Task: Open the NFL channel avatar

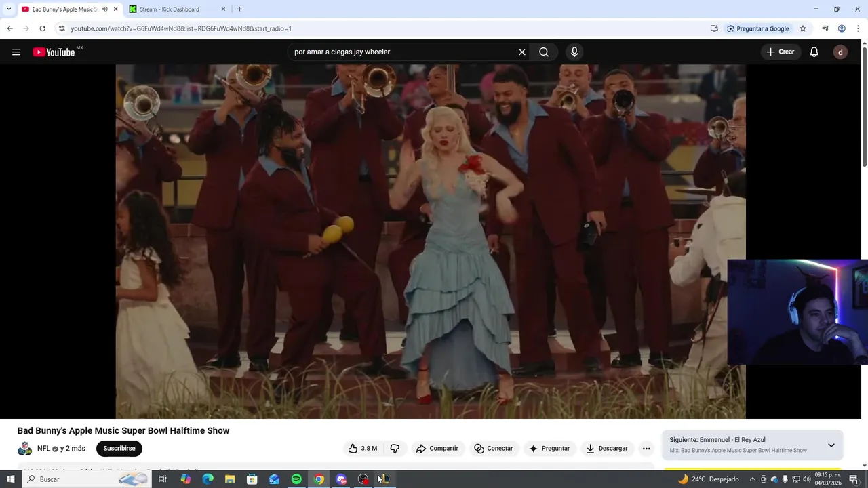Action: (x=24, y=449)
